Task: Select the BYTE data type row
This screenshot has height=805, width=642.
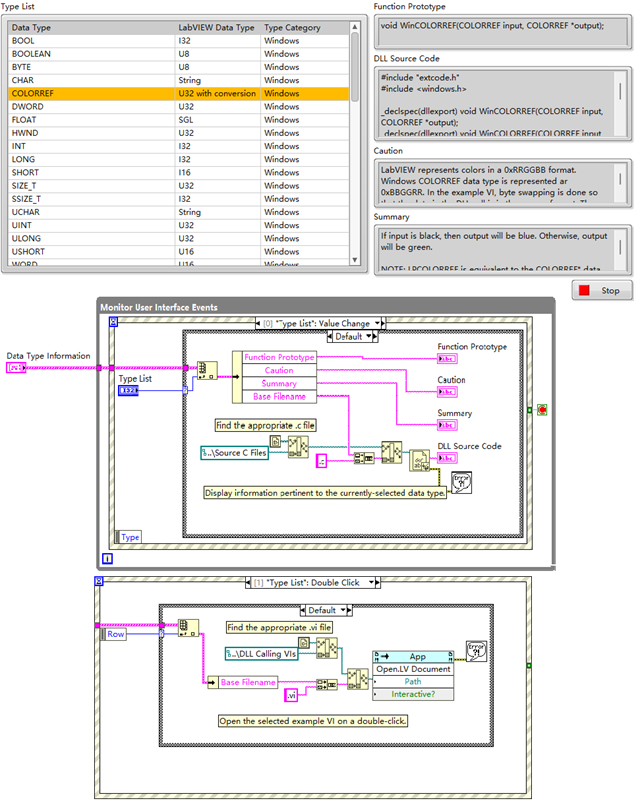Action: tap(179, 67)
